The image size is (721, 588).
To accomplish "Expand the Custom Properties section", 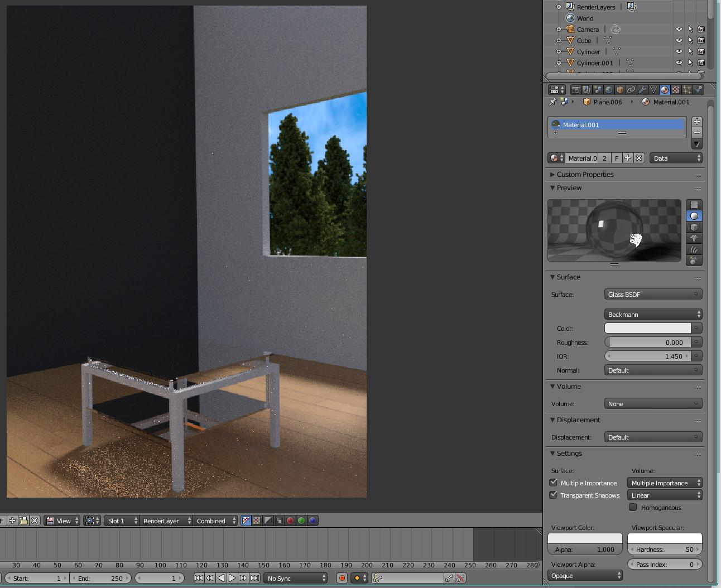I will (552, 174).
